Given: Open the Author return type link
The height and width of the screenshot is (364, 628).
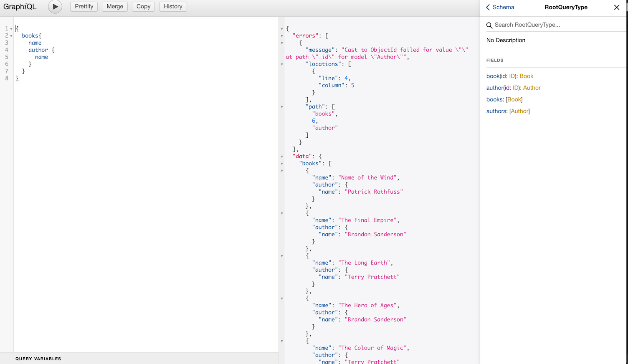Looking at the screenshot, I should pos(532,88).
